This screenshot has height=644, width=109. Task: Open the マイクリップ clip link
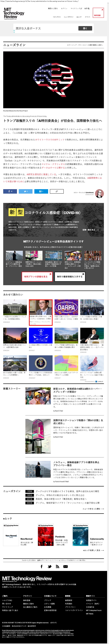point(76,9)
